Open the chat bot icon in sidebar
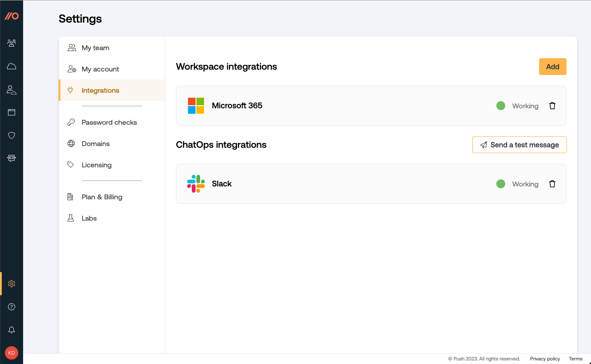The height and width of the screenshot is (364, 591). [12, 158]
